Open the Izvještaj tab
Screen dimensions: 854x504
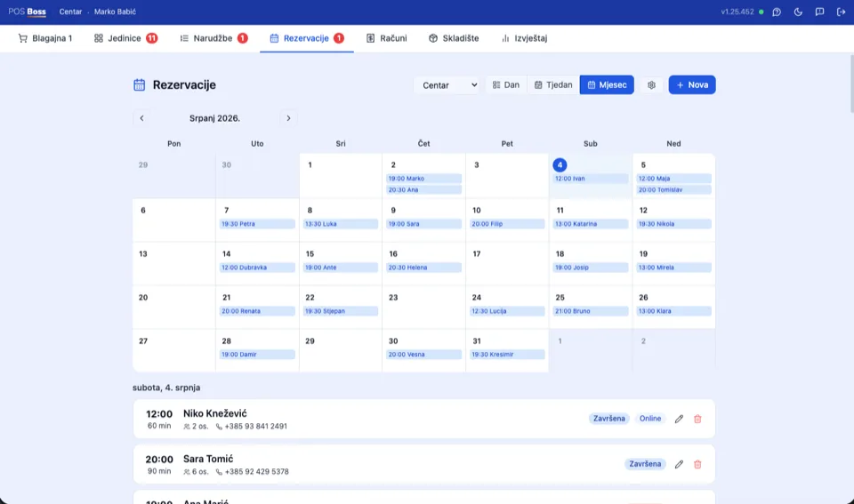coord(524,38)
